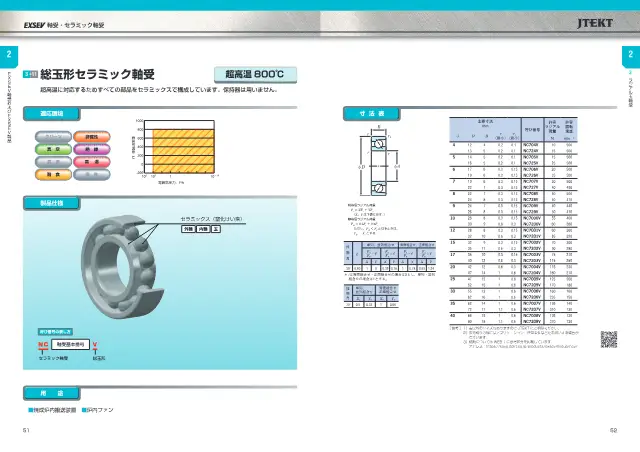The image size is (640, 452).
Task: Click the red NC prefix in numbering diagram
Action: (x=43, y=345)
